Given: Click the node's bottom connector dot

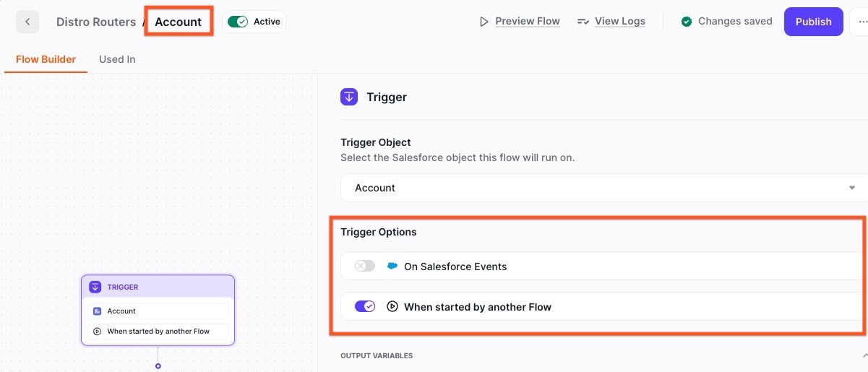Looking at the screenshot, I should pos(158,366).
